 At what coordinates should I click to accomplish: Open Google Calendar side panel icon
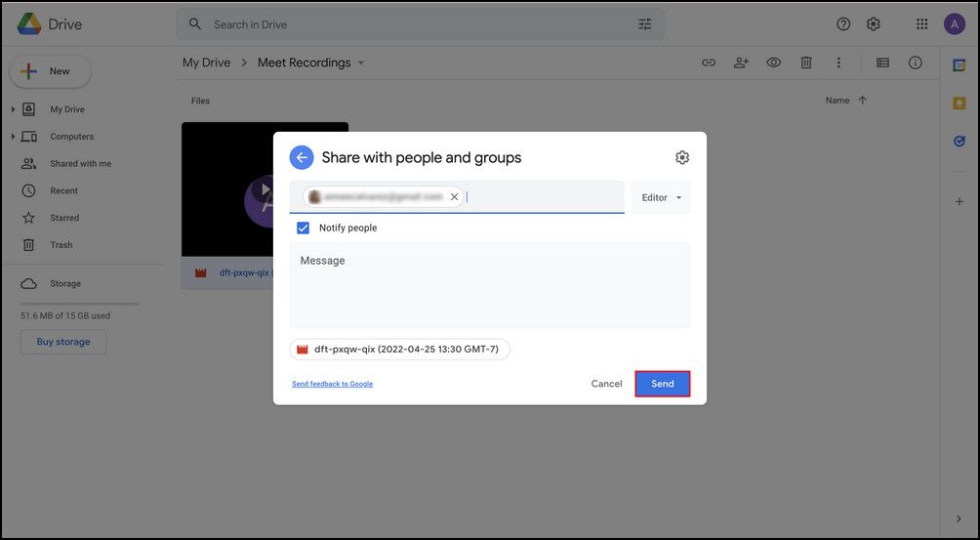click(x=959, y=65)
